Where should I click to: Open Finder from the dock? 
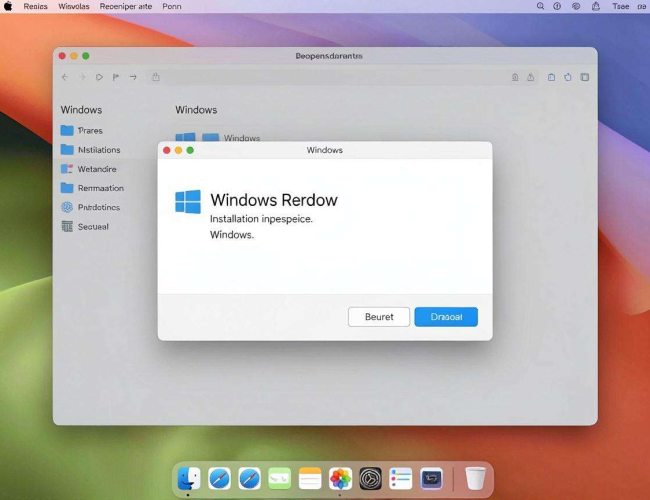(x=189, y=478)
